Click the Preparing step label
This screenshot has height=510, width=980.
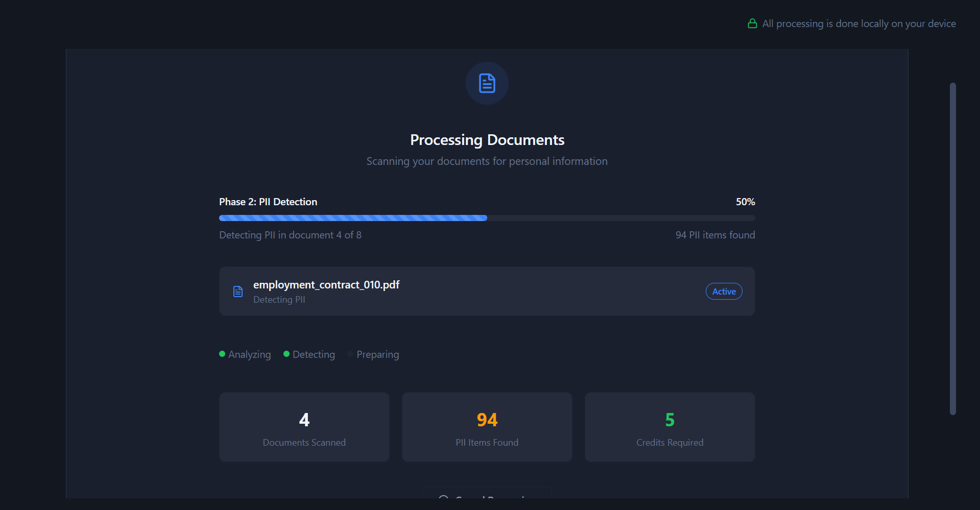click(x=377, y=354)
